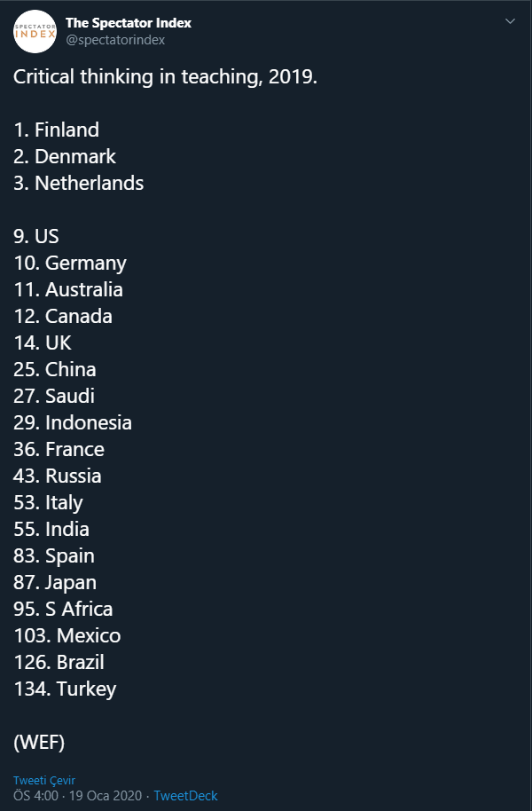Click the @spectatorindex handle
Viewport: 532px width, 811px height.
click(115, 40)
